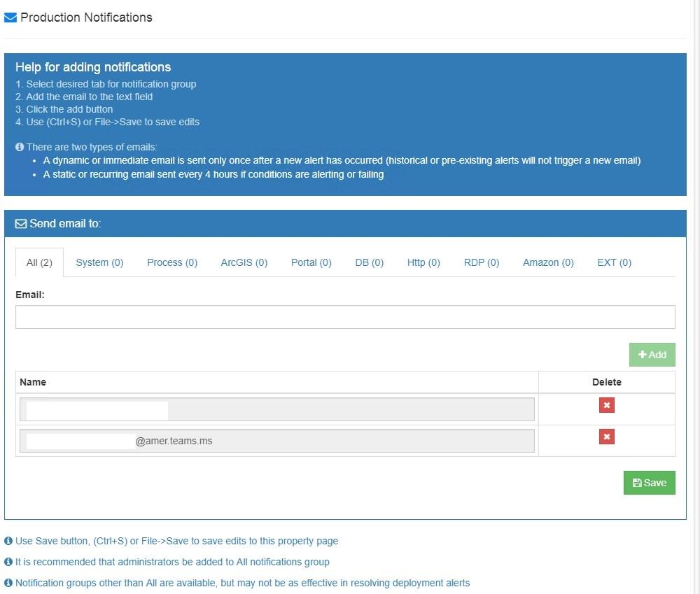
Task: Open the DB notifications tab
Action: [x=369, y=262]
